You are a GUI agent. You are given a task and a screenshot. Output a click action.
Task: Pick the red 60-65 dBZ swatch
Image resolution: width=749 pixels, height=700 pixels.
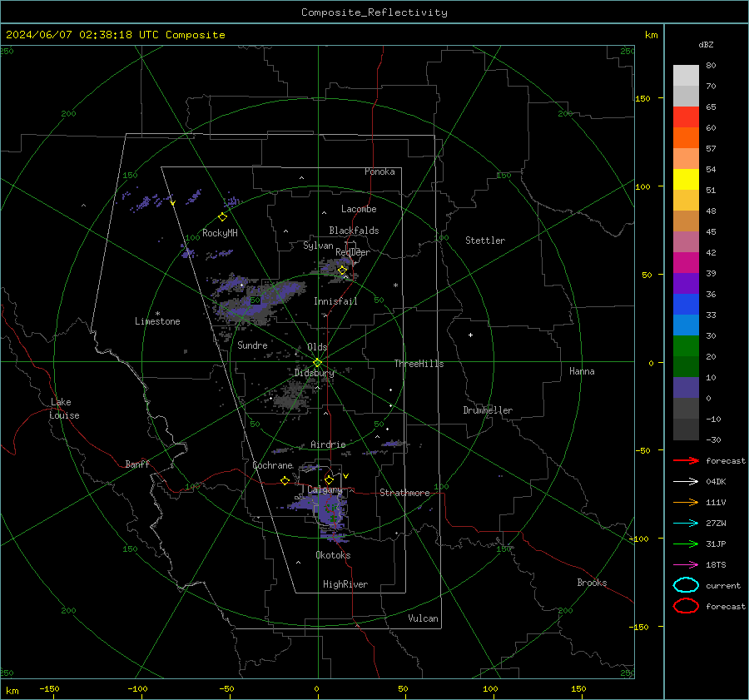[686, 117]
